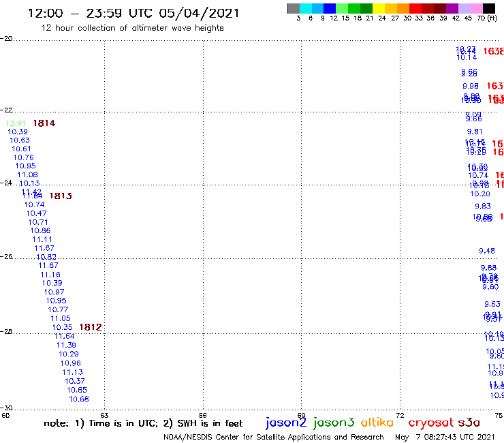Click the time label 1814

pos(44,123)
